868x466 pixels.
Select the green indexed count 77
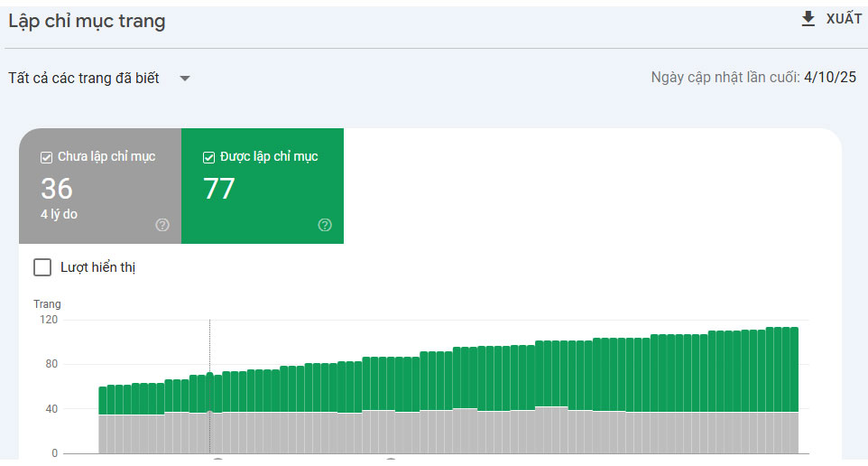click(219, 188)
